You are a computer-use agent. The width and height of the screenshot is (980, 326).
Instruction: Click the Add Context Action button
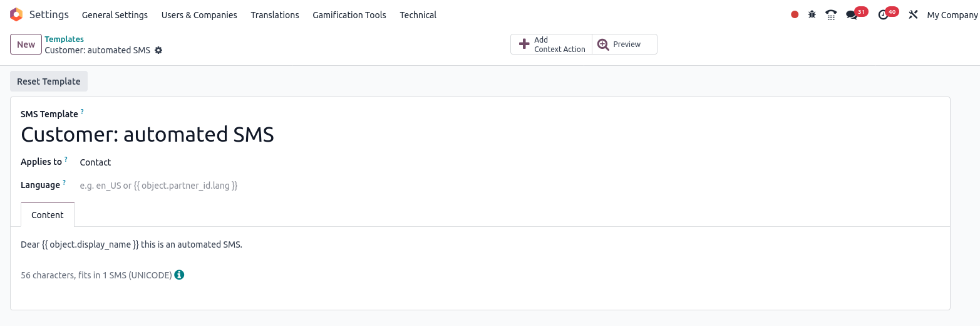(x=552, y=45)
